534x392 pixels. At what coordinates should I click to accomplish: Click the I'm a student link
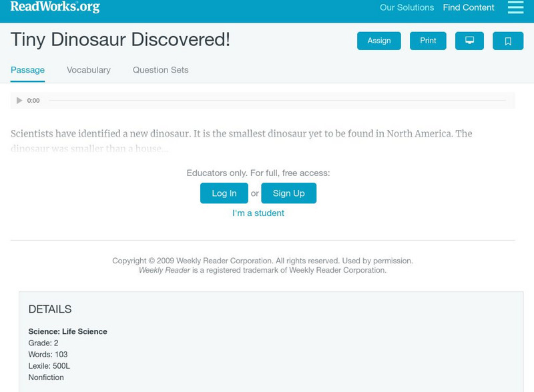pyautogui.click(x=258, y=213)
